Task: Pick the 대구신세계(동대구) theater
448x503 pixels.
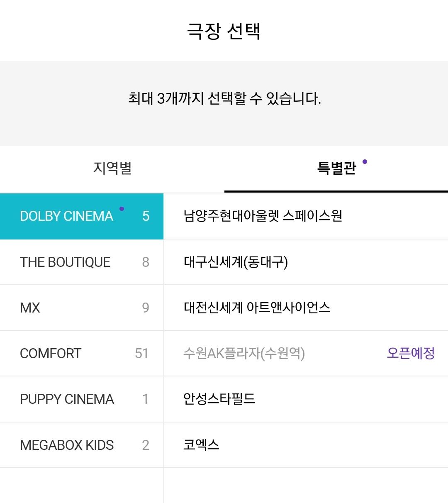Action: 236,262
